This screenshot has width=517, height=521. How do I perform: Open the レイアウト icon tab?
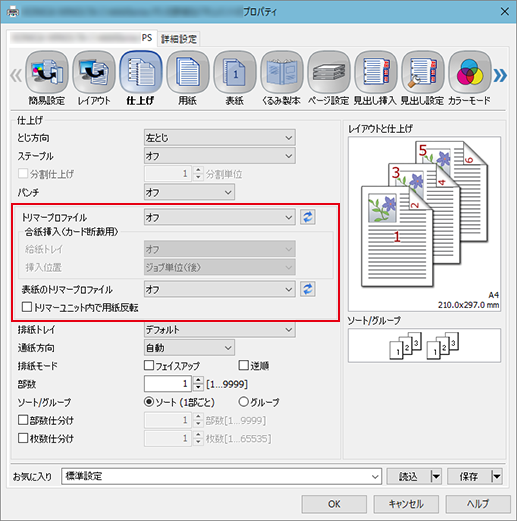(94, 78)
